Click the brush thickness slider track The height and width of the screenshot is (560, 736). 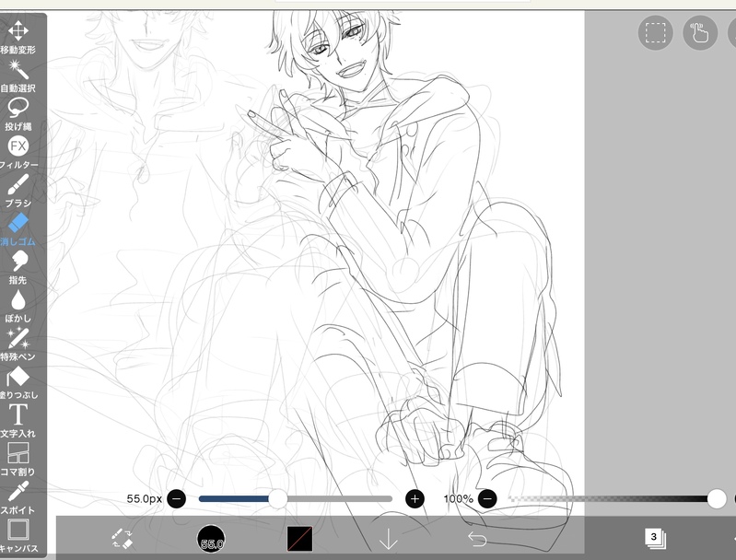pos(296,498)
